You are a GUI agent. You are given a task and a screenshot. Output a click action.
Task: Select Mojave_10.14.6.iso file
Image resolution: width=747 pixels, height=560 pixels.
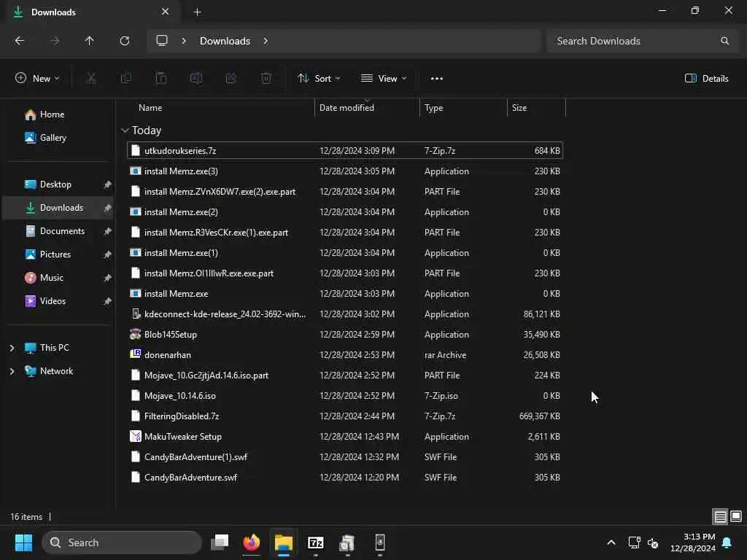pyautogui.click(x=345, y=396)
